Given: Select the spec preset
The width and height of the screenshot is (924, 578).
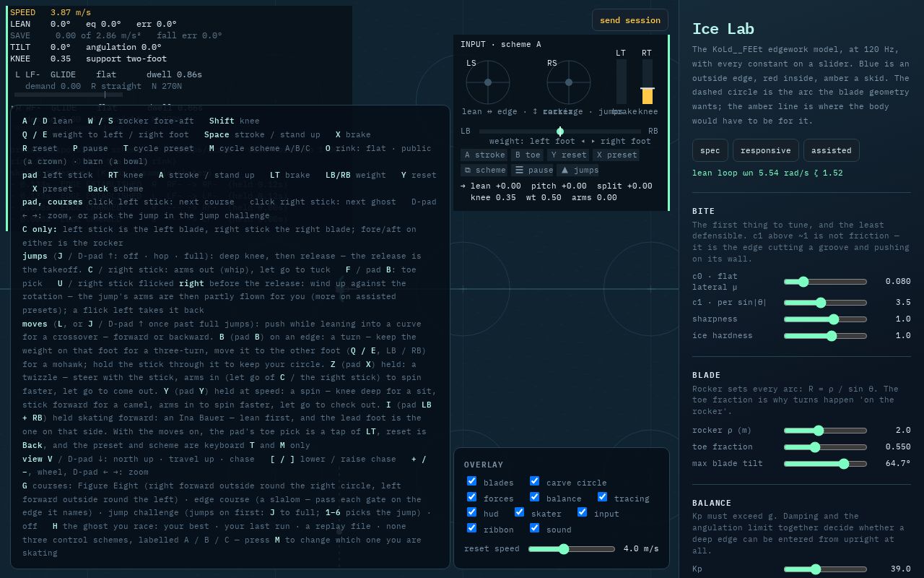Looking at the screenshot, I should coord(710,150).
